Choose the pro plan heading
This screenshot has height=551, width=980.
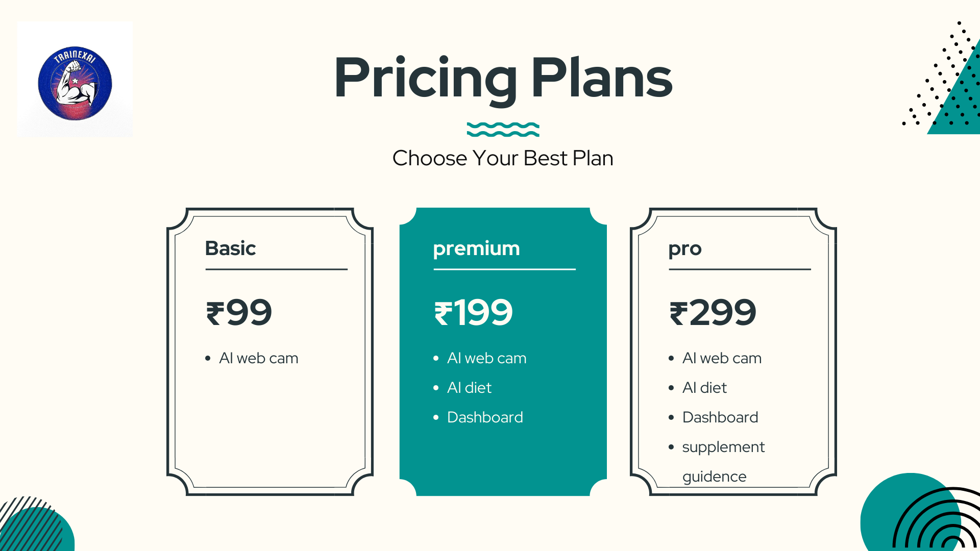click(685, 249)
